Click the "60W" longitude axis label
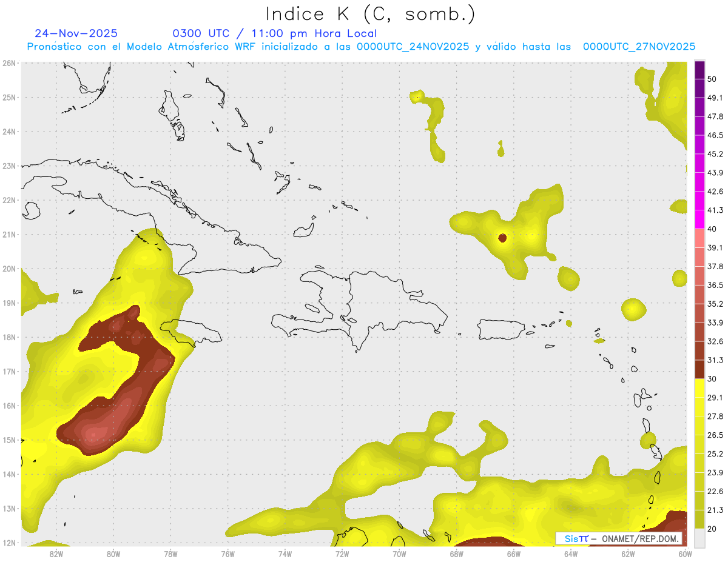 (x=685, y=554)
